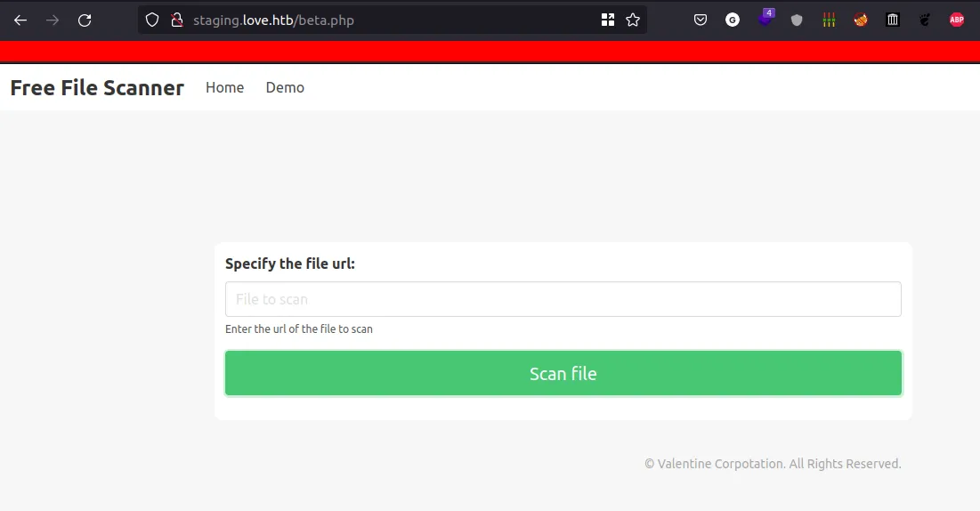Open the tracking protection shield icon
The image size is (980, 511).
[152, 20]
